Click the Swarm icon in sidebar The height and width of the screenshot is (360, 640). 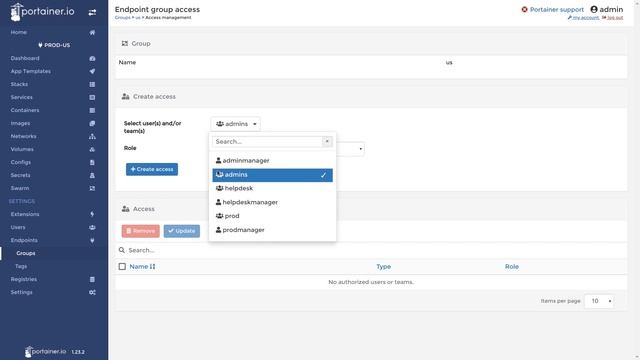(92, 189)
